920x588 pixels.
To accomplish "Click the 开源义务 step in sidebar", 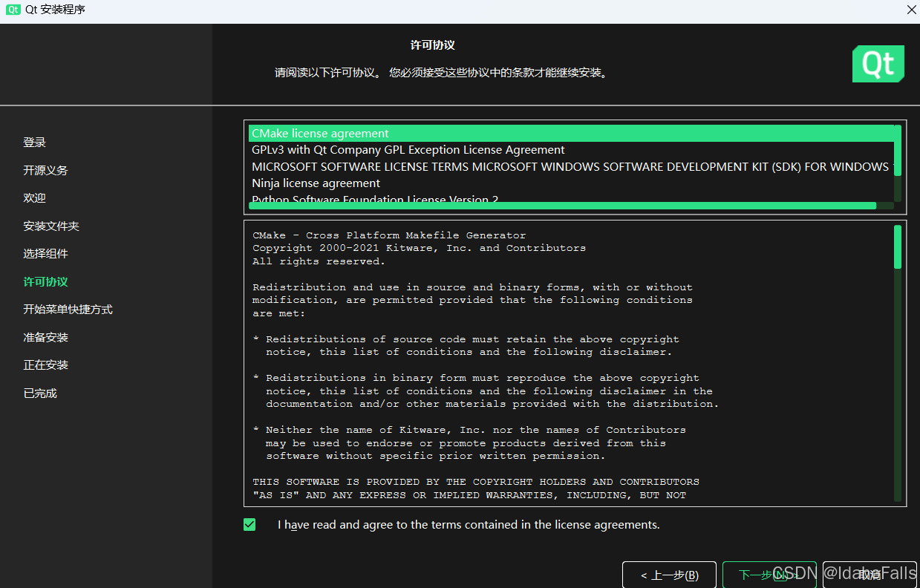I will pyautogui.click(x=45, y=171).
